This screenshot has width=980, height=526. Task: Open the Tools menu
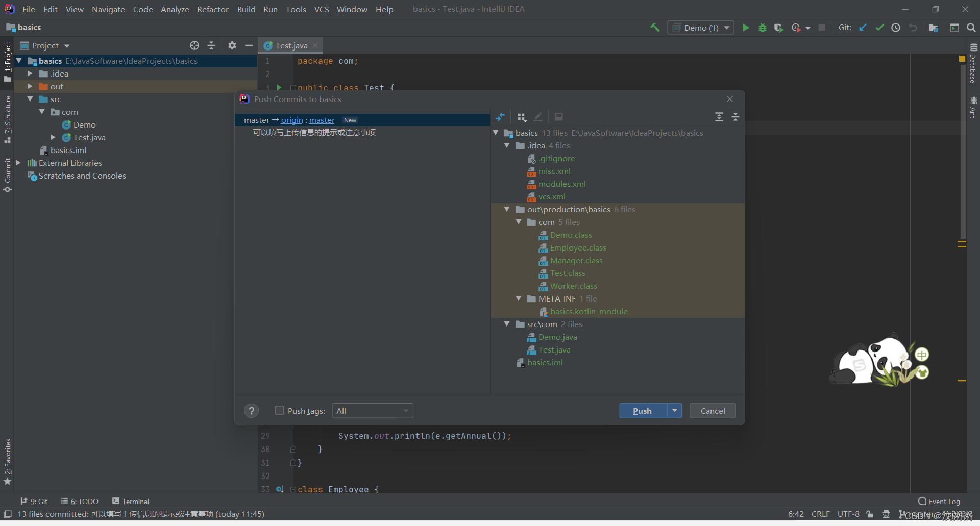point(296,9)
